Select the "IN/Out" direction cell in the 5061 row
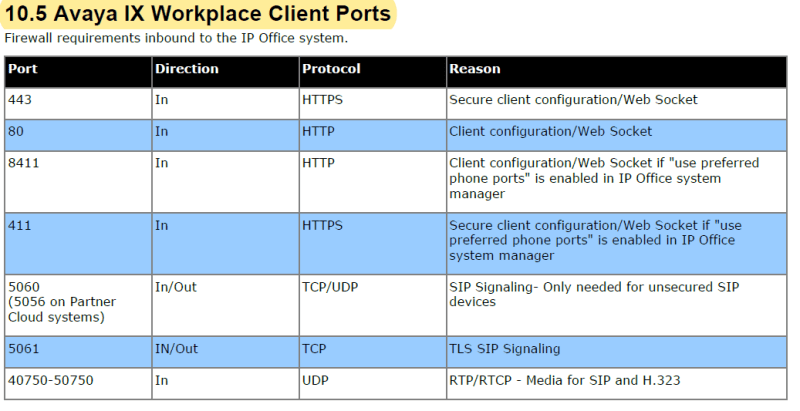 click(225, 352)
